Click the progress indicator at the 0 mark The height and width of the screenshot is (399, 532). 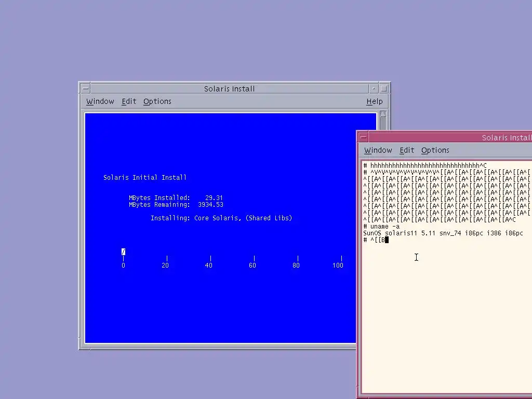[x=123, y=252]
